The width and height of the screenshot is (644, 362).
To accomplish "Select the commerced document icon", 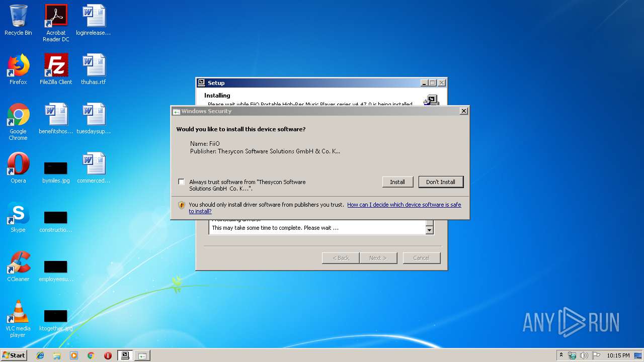I will [94, 168].
